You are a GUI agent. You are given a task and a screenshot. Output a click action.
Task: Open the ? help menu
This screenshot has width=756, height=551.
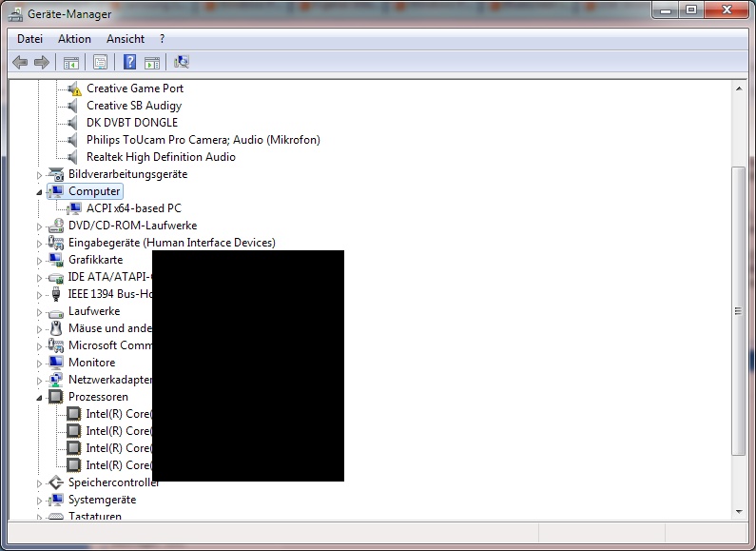tap(162, 39)
